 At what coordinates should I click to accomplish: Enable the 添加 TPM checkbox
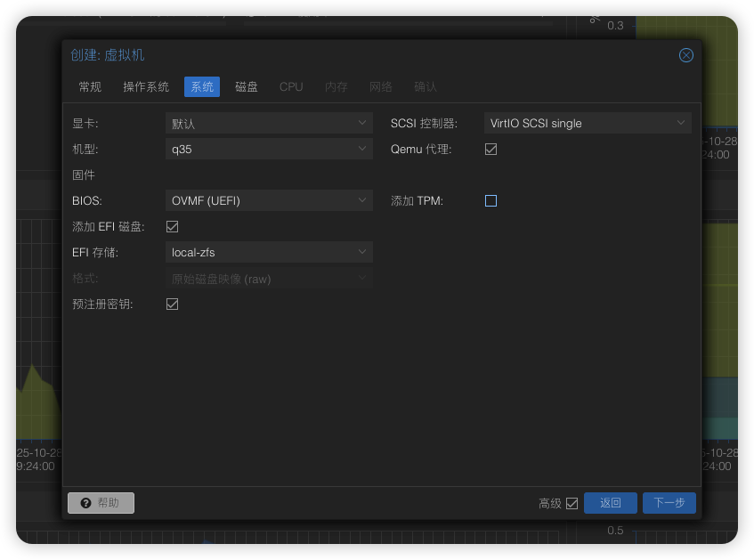491,200
